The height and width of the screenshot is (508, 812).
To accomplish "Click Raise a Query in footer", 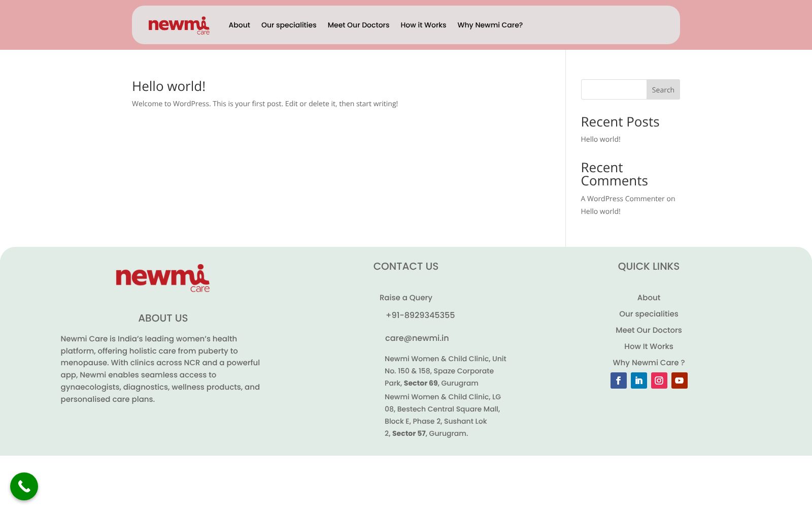I will [405, 298].
